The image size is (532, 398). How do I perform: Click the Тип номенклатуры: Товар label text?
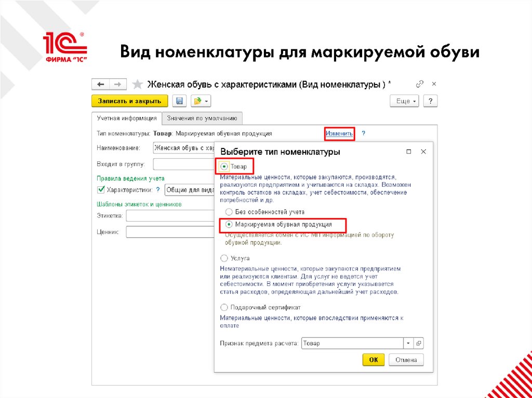[x=135, y=133]
